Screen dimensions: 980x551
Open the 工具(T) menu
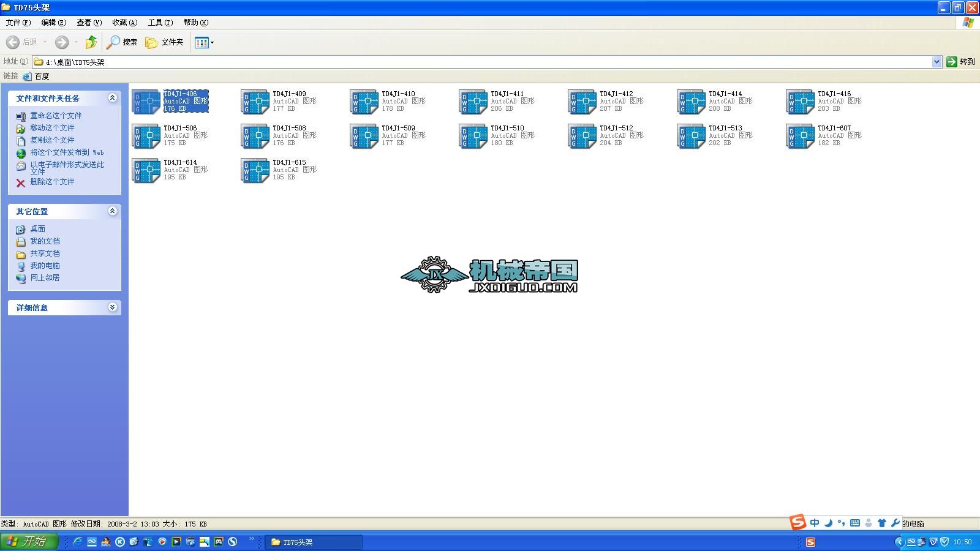[x=160, y=23]
